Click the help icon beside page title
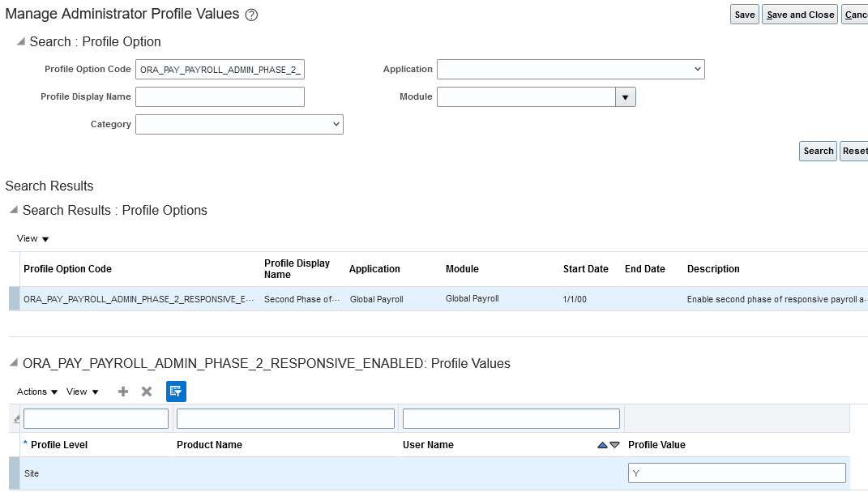868x492 pixels. 251,15
